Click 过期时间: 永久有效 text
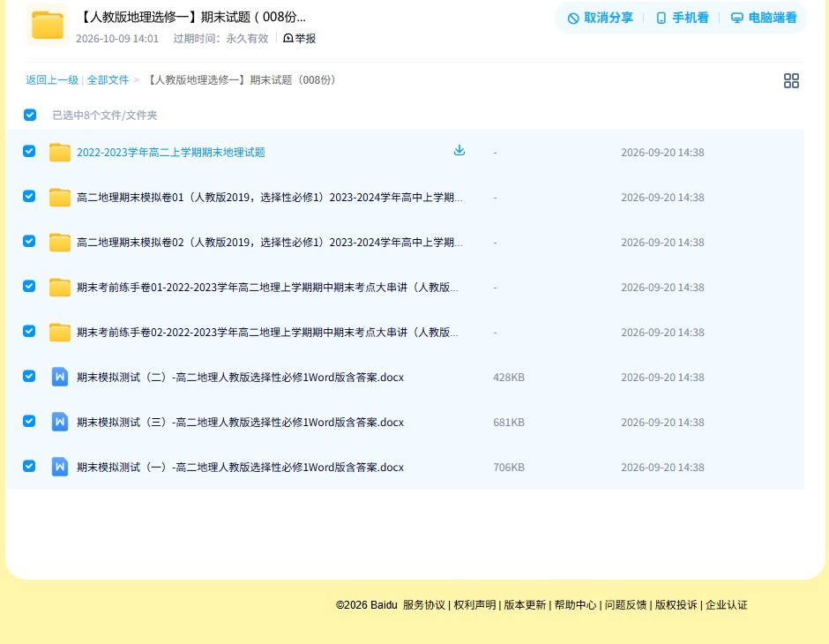This screenshot has width=829, height=644. pos(221,39)
